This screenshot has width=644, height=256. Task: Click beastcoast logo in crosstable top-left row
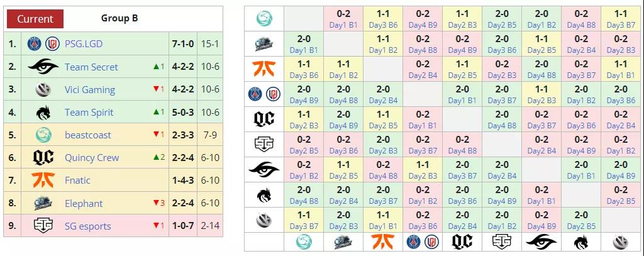[x=264, y=18]
